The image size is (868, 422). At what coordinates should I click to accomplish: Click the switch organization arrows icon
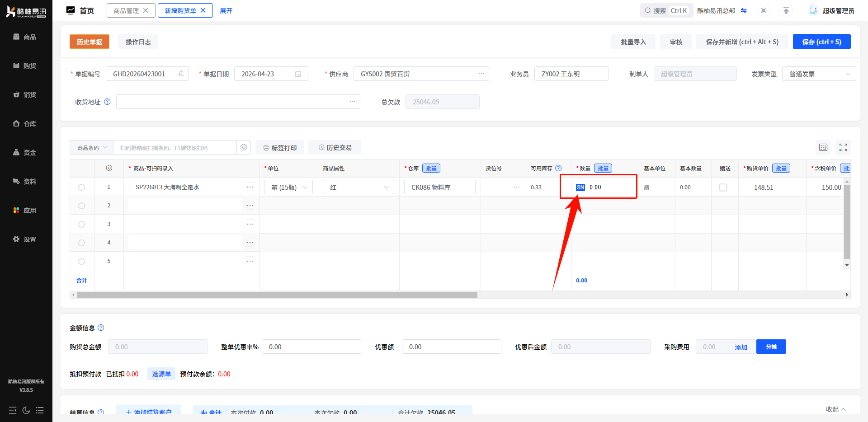tap(744, 10)
